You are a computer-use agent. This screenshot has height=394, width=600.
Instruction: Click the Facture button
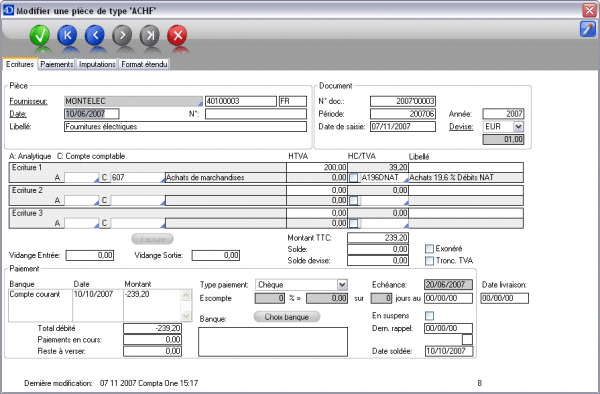point(152,239)
